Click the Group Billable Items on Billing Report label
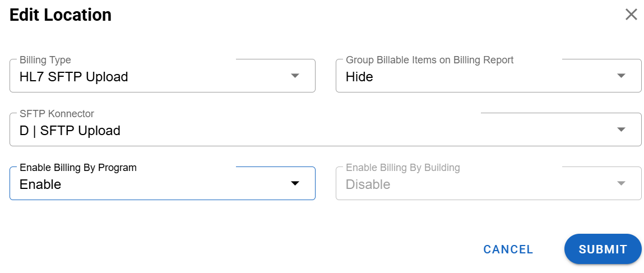This screenshot has height=273, width=644. coord(429,60)
